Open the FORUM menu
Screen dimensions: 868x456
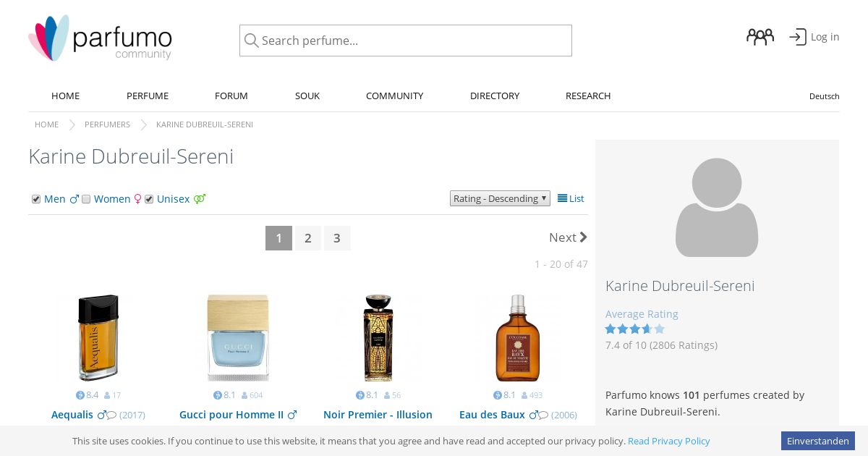[x=231, y=96]
